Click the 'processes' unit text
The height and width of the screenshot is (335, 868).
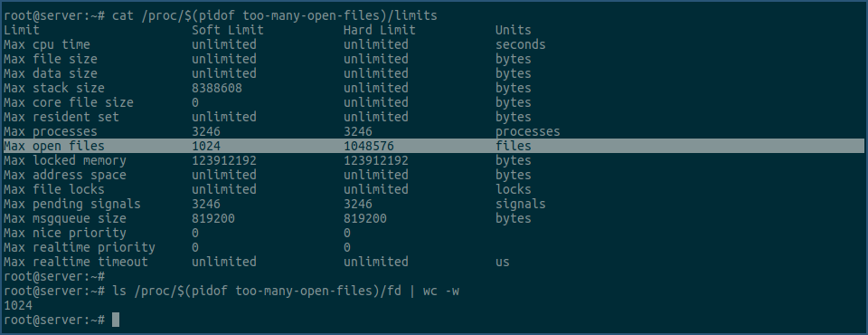pos(527,131)
